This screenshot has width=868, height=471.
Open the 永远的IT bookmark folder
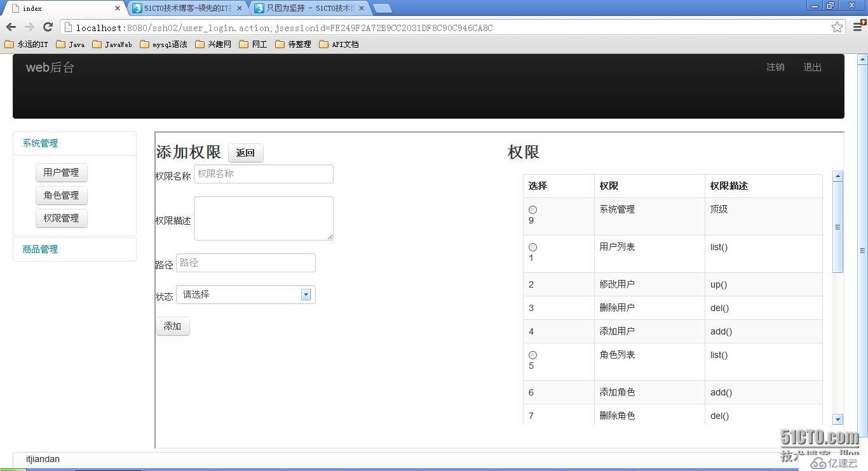click(26, 44)
